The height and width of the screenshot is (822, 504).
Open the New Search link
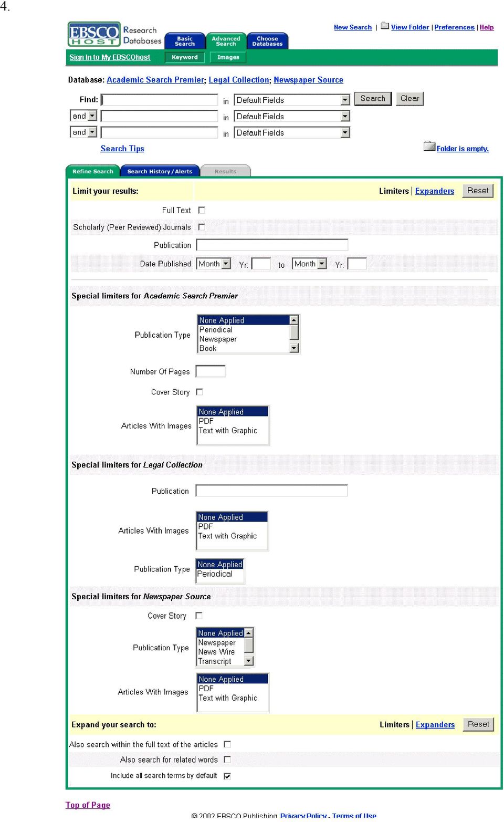coord(353,27)
